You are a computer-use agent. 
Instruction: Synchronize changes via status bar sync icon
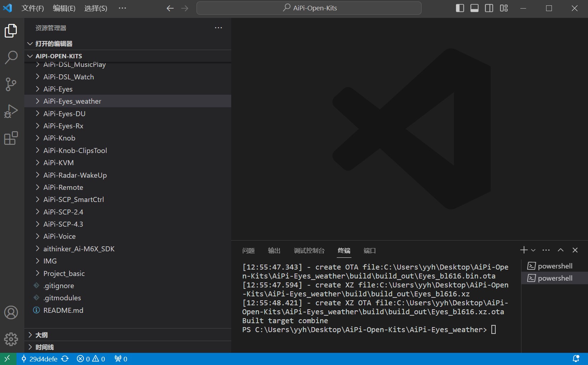tap(65, 359)
